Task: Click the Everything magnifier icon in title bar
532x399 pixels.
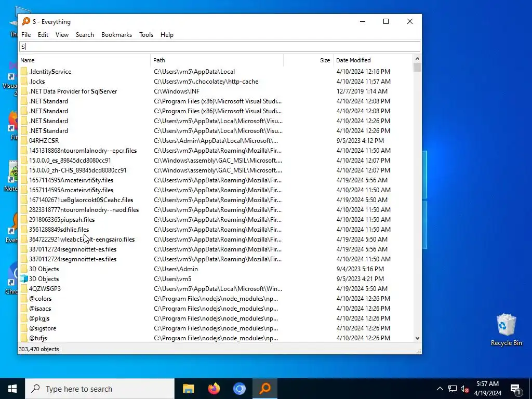Action: [26, 21]
